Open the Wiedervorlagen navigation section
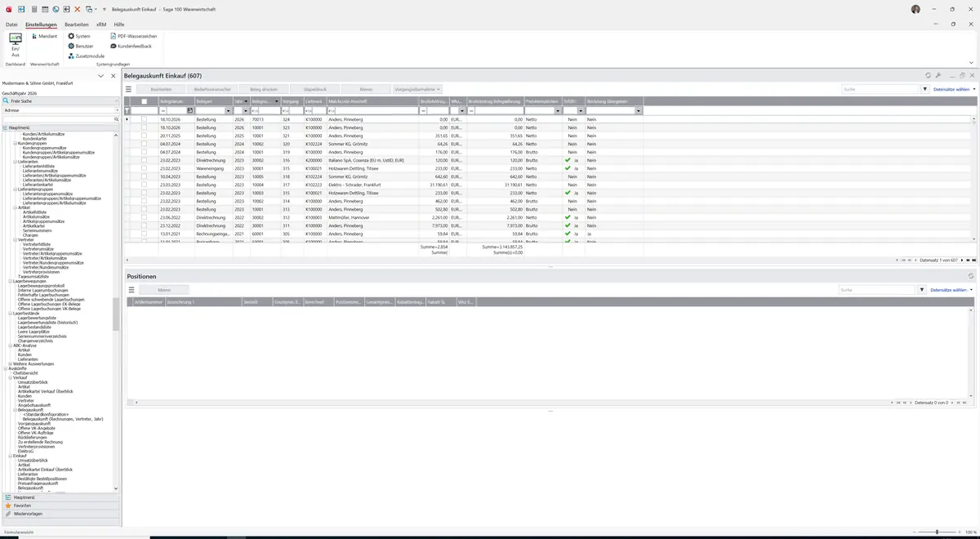Screen dimensions: 980x539 coord(60,514)
